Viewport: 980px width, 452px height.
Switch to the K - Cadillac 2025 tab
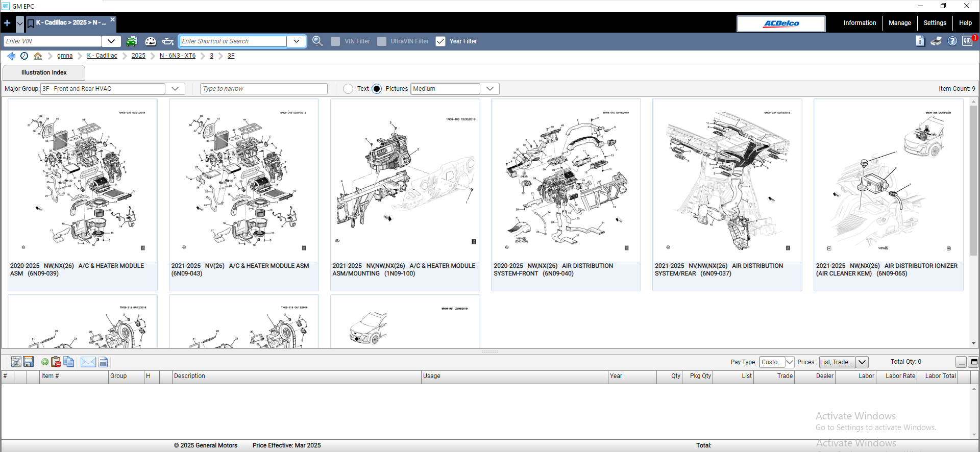pyautogui.click(x=71, y=23)
